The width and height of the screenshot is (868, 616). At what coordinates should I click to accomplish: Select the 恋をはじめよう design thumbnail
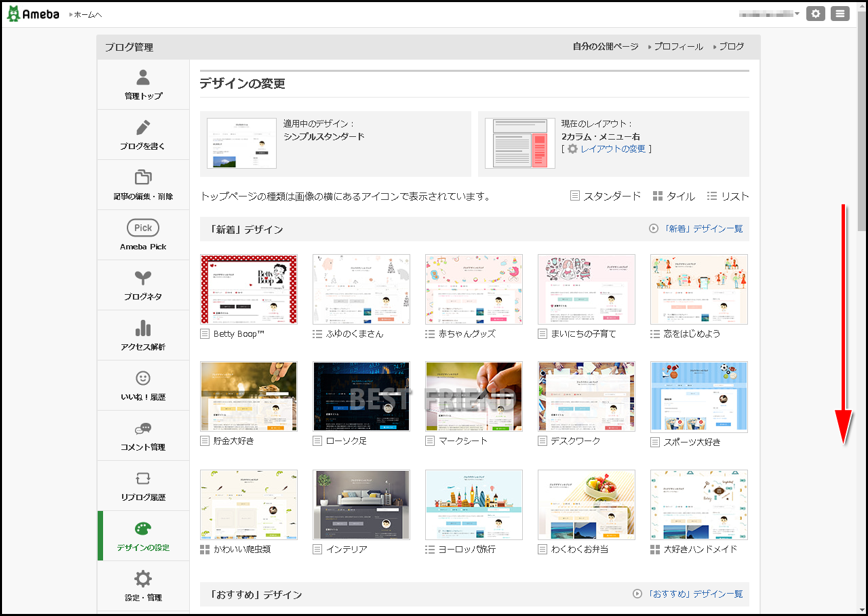[x=699, y=289]
